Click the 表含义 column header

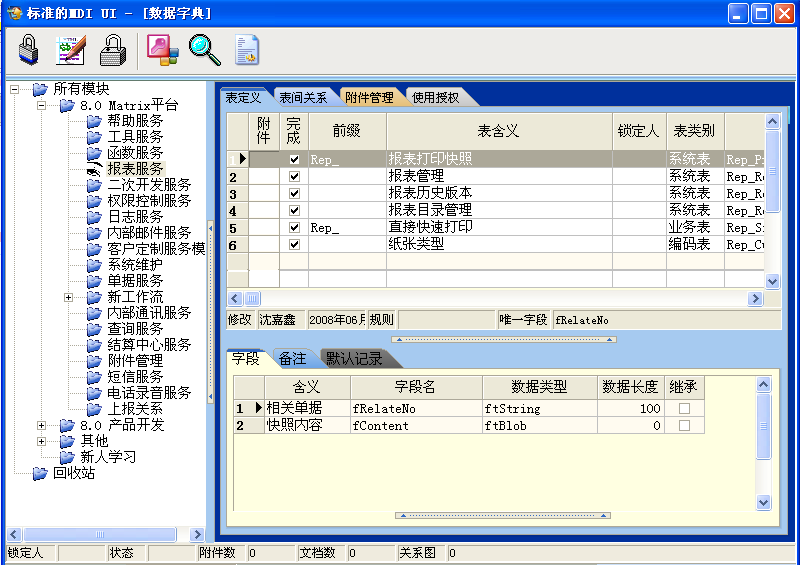click(x=498, y=130)
